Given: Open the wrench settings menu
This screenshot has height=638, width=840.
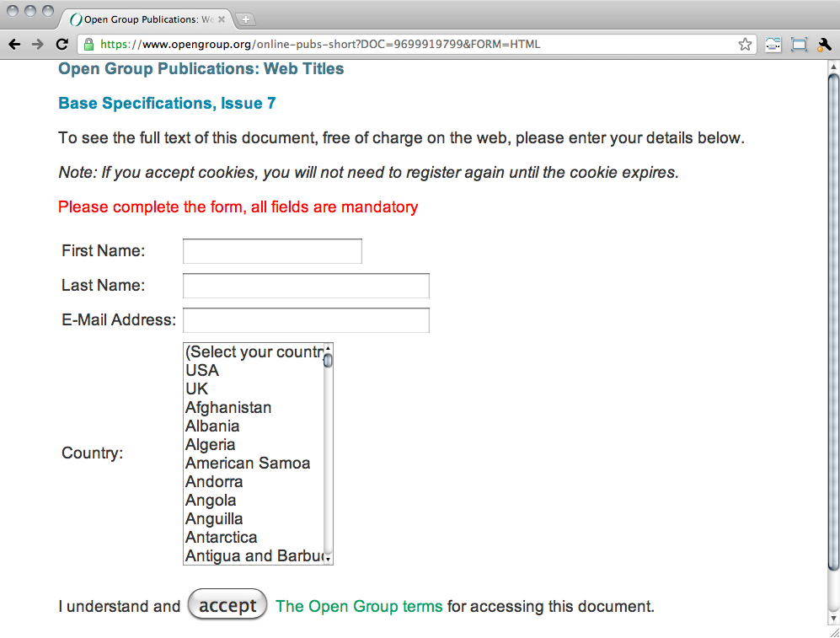Looking at the screenshot, I should coord(824,45).
